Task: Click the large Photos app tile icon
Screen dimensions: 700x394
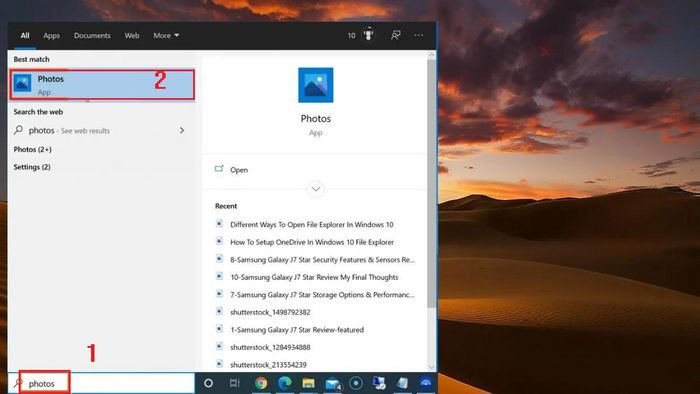Action: tap(316, 85)
